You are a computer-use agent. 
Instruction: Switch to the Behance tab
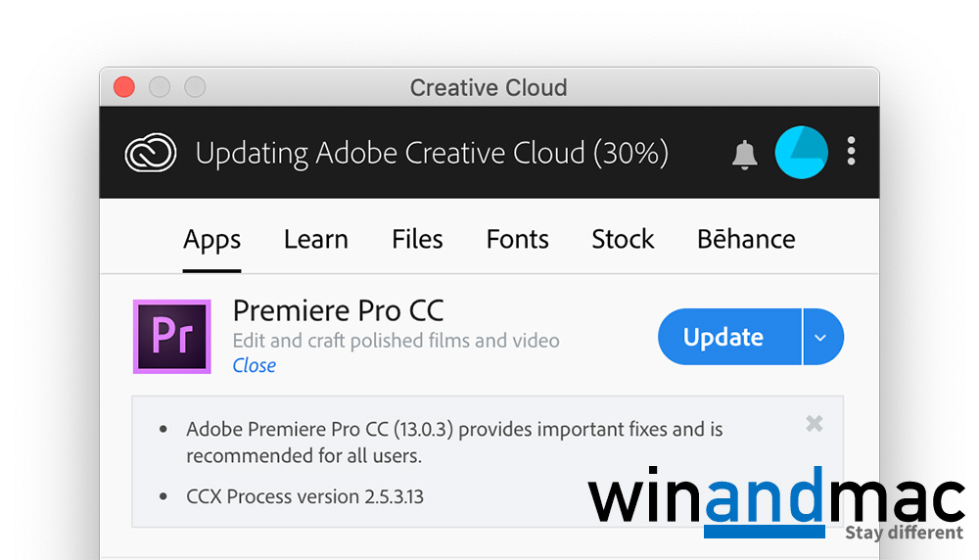click(x=745, y=240)
